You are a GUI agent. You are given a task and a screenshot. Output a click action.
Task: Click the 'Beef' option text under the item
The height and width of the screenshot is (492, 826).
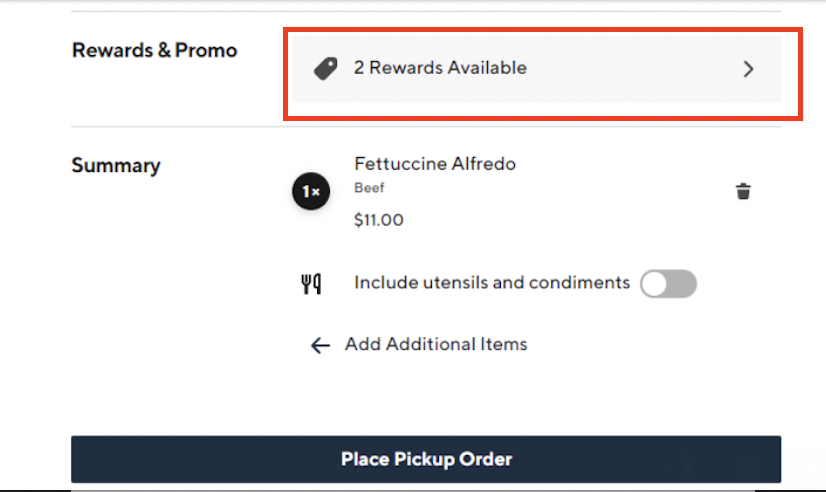tap(369, 188)
